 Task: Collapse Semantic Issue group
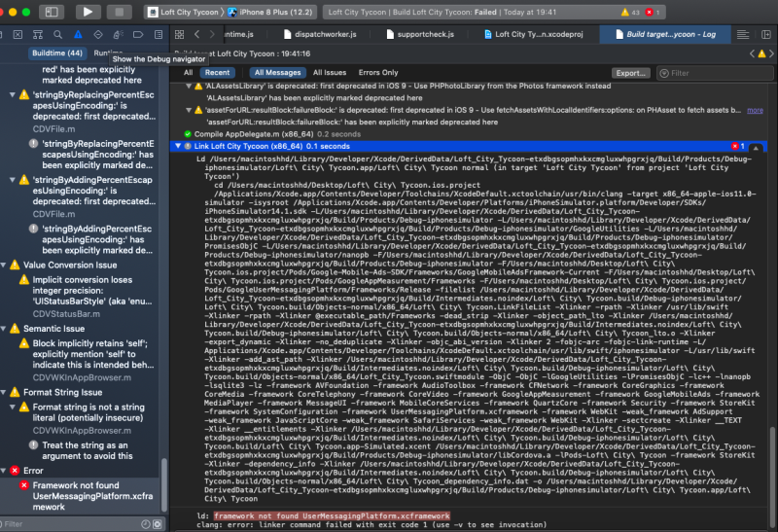[x=4, y=329]
